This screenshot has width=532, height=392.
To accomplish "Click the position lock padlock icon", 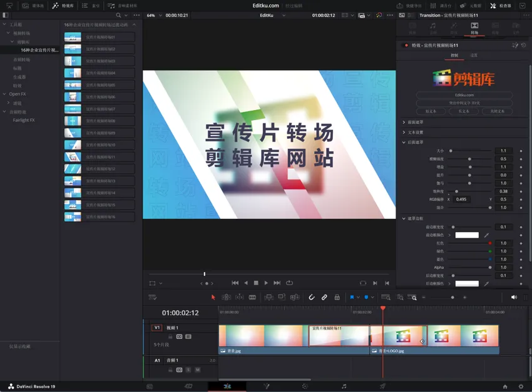I will (337, 298).
